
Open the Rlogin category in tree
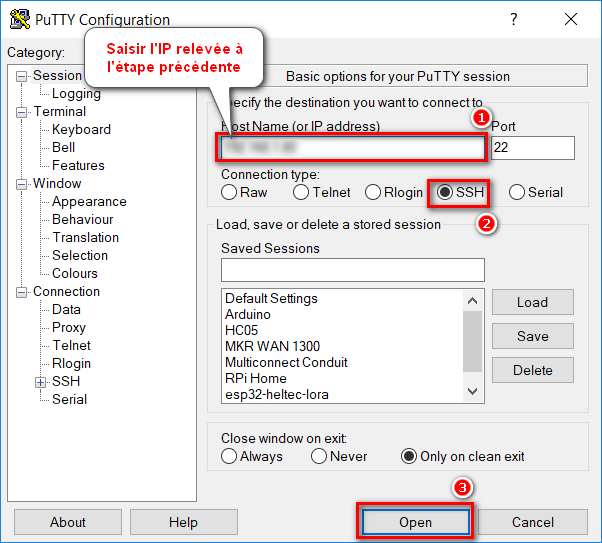(71, 364)
